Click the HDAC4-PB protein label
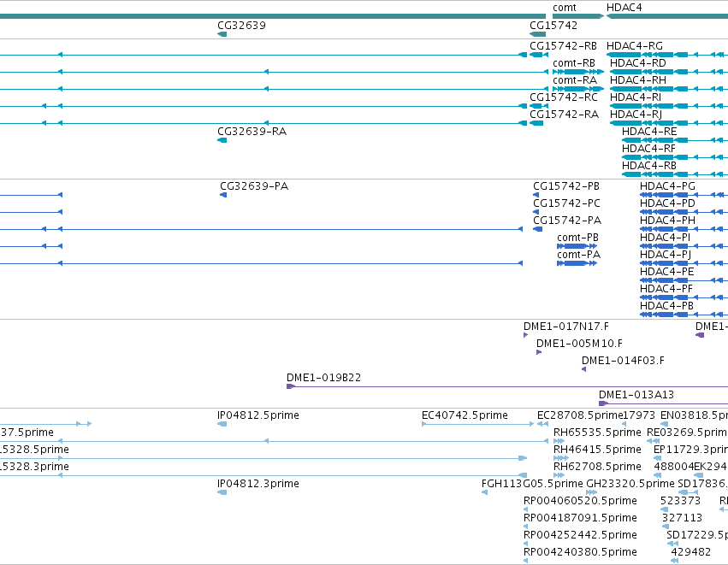This screenshot has width=728, height=565. [x=666, y=307]
